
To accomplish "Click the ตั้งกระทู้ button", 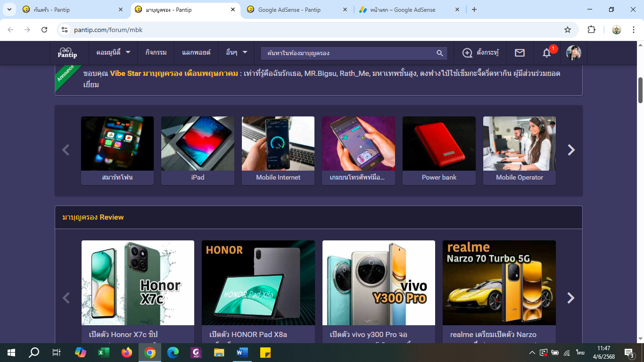I will (x=480, y=53).
